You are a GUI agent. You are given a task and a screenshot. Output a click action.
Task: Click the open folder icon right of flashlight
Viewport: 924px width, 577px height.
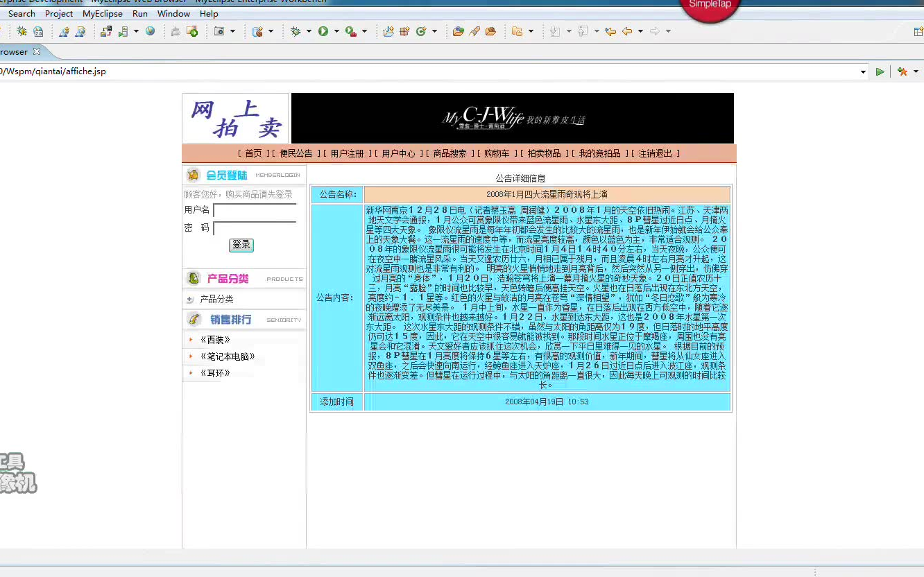491,31
